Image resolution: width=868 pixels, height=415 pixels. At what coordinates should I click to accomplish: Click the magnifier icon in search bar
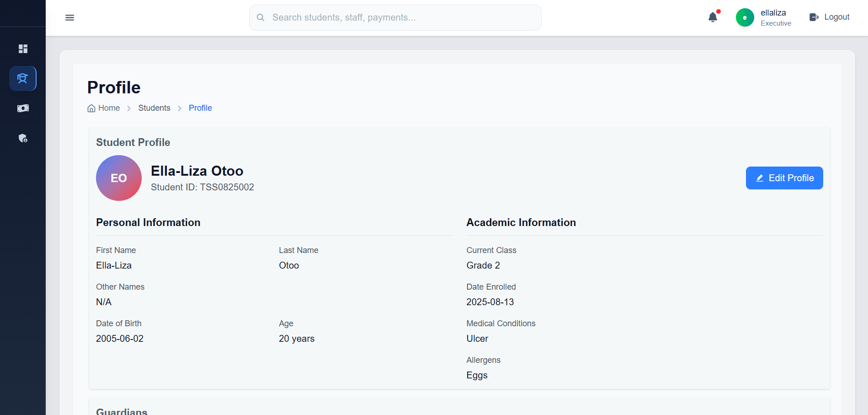(261, 17)
